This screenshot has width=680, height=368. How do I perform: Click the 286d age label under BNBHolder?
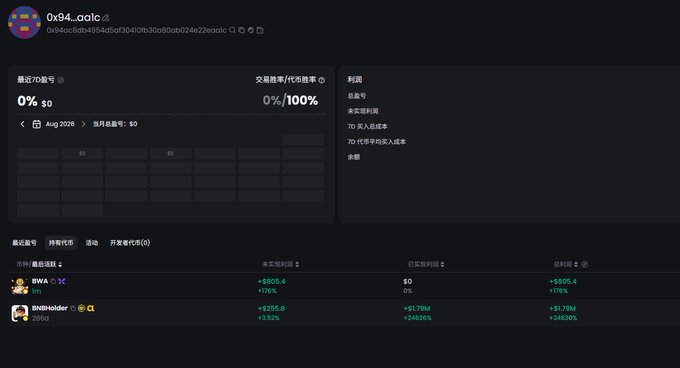coord(40,318)
